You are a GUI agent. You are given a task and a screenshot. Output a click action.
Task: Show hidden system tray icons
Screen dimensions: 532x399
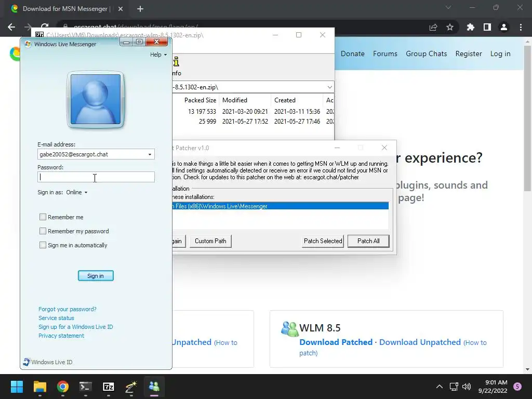coord(440,387)
